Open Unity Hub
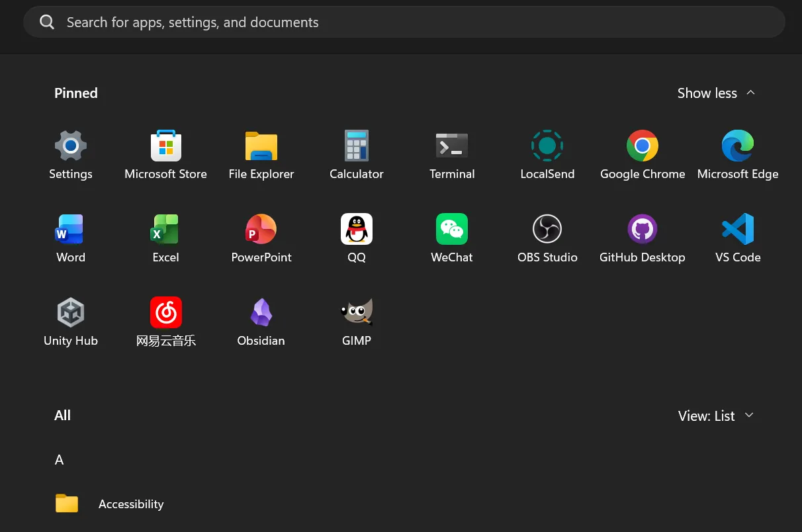Viewport: 802px width, 532px height. tap(71, 322)
